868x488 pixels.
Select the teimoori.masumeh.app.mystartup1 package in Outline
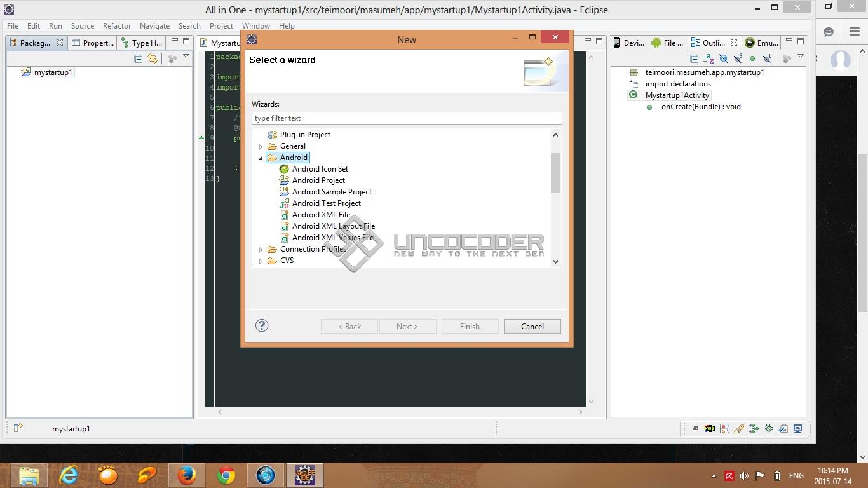[697, 72]
